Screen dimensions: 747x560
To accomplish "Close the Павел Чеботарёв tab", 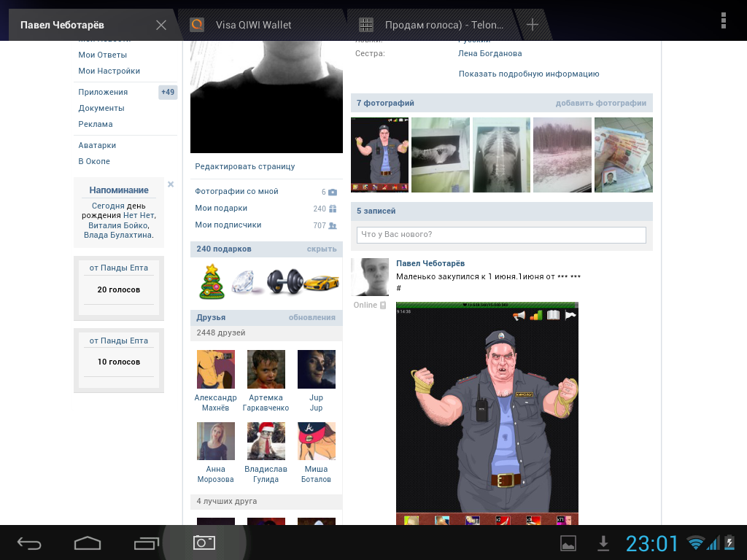I will tap(161, 26).
